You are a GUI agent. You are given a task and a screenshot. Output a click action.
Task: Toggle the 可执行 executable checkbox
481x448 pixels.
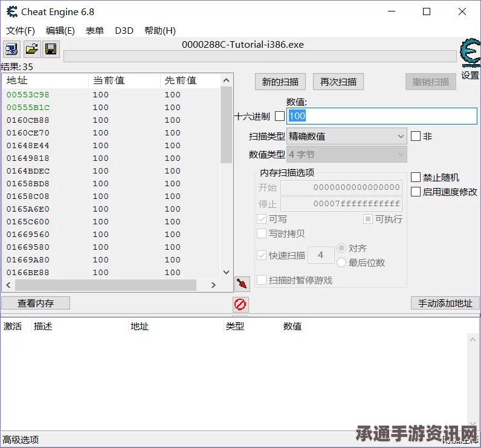point(368,219)
